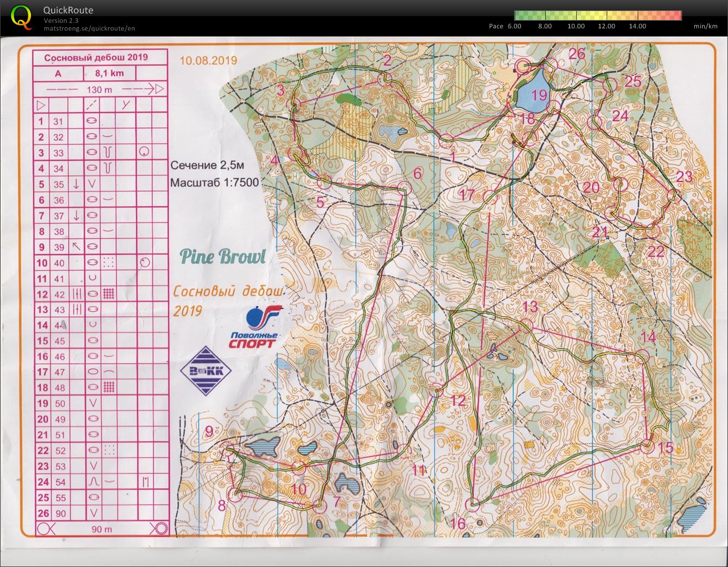Click control circle 8 on the map

pos(235,495)
